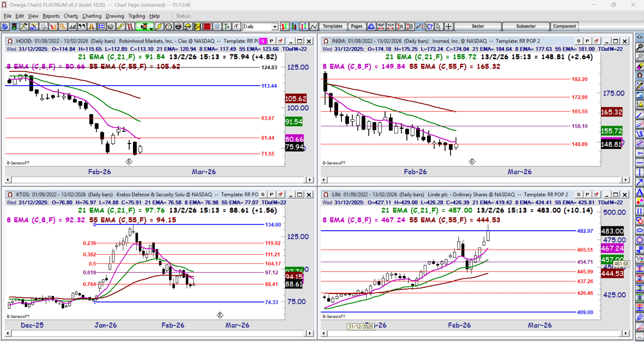Open the Drawing menu

(x=115, y=16)
